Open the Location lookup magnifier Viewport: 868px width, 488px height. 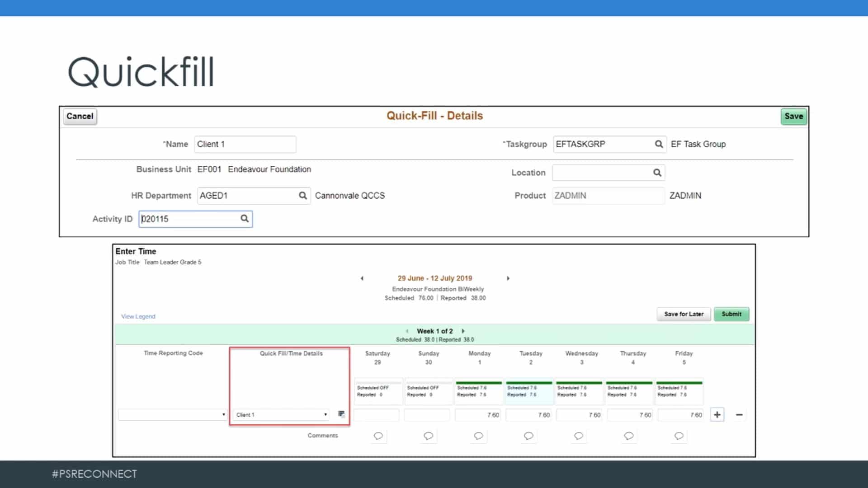[656, 172]
